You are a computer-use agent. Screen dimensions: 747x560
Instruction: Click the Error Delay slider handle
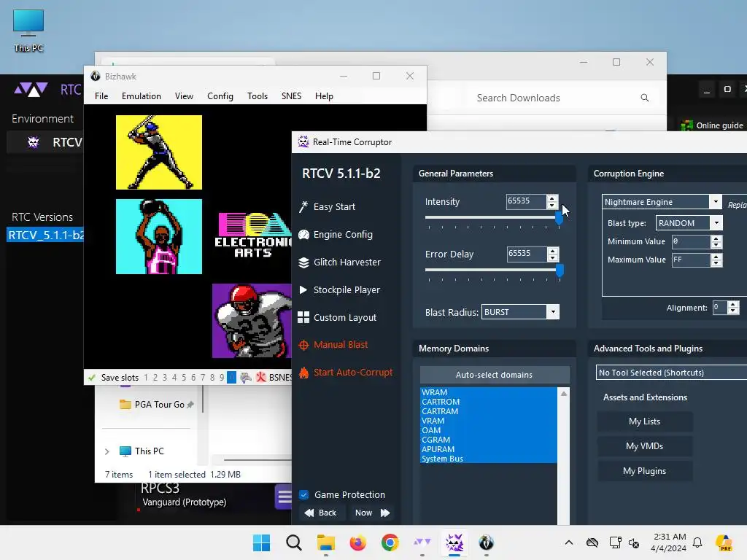(560, 270)
